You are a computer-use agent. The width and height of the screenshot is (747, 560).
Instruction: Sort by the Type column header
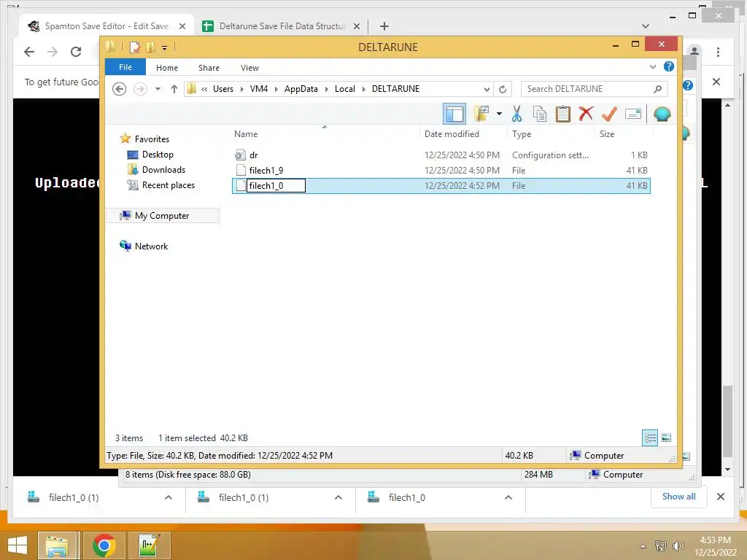pyautogui.click(x=551, y=134)
